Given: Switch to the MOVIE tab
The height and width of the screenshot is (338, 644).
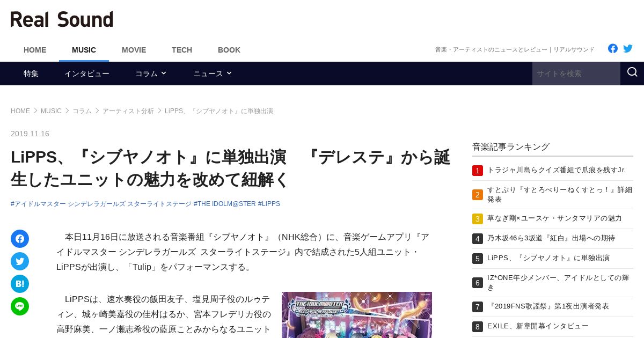Looking at the screenshot, I should coord(134,50).
